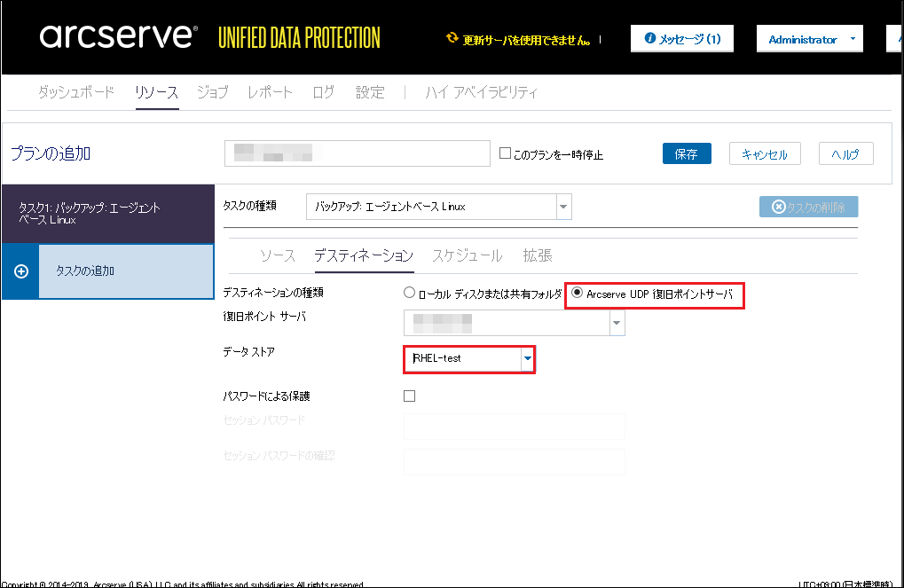Screen dimensions: 904x588
Task: Open the ログ tab
Action: click(324, 92)
